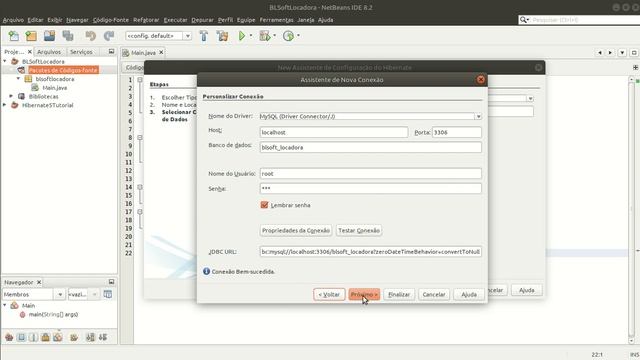The height and width of the screenshot is (360, 640).
Task: Expand the Bibliotecas tree node
Action: pos(11,96)
